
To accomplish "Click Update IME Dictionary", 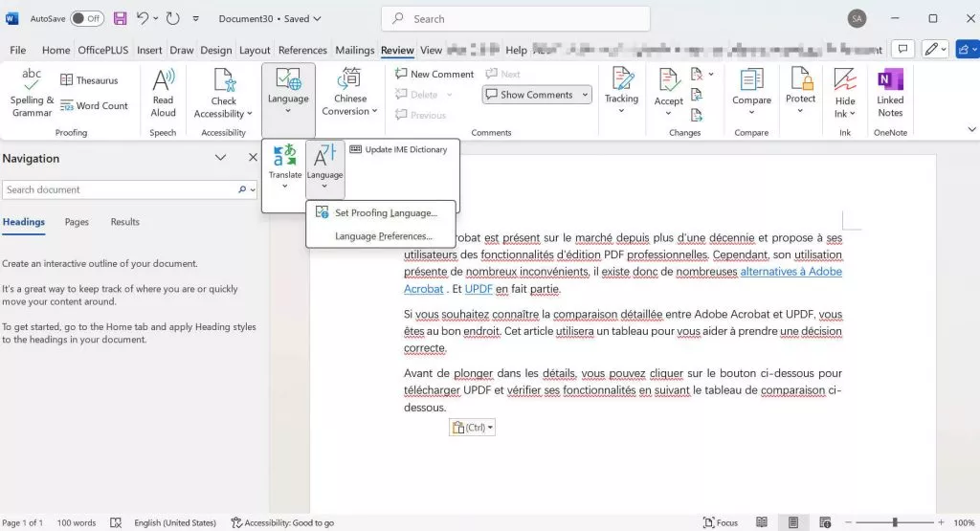I will point(399,149).
